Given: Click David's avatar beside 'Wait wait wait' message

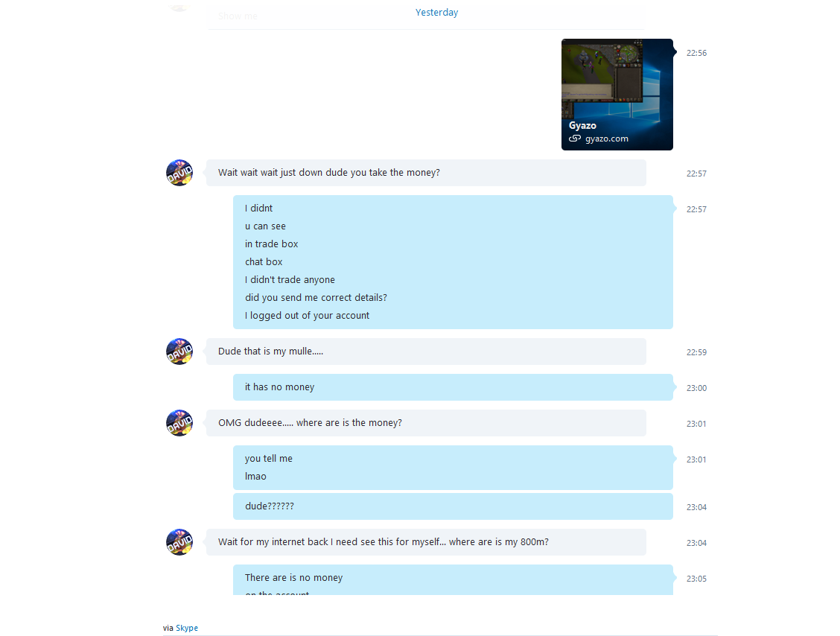Looking at the screenshot, I should tap(179, 173).
